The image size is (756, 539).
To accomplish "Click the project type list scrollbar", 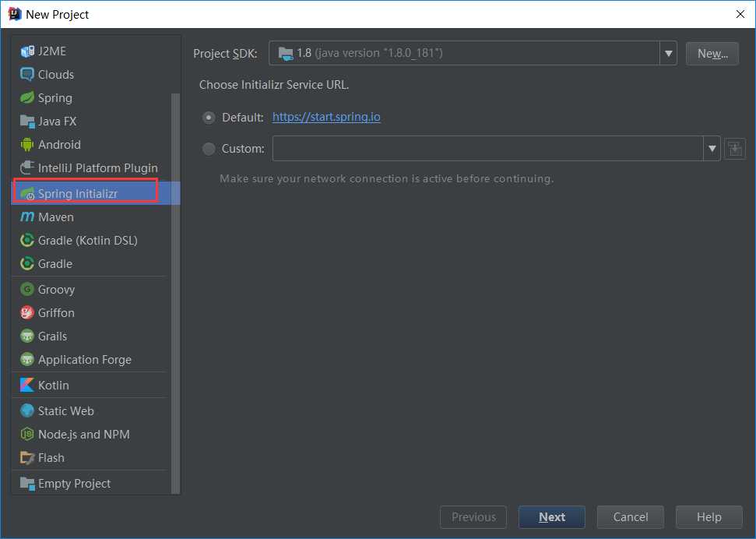I will tap(175, 293).
